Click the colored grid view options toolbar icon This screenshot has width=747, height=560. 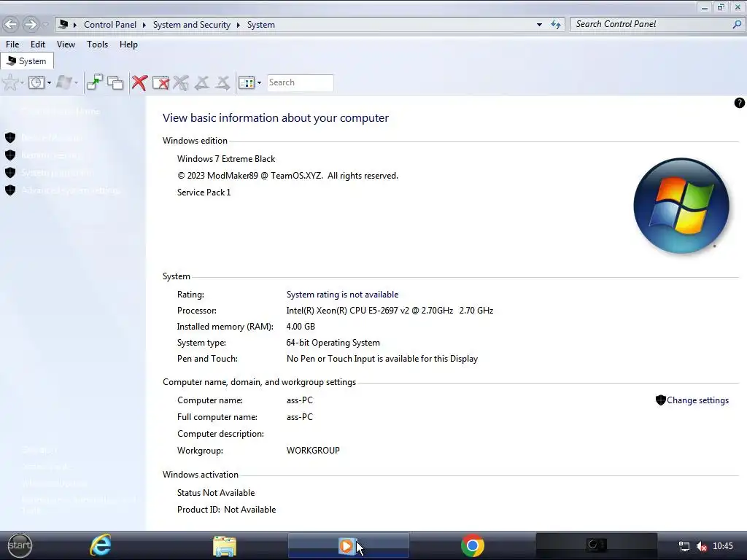point(247,83)
